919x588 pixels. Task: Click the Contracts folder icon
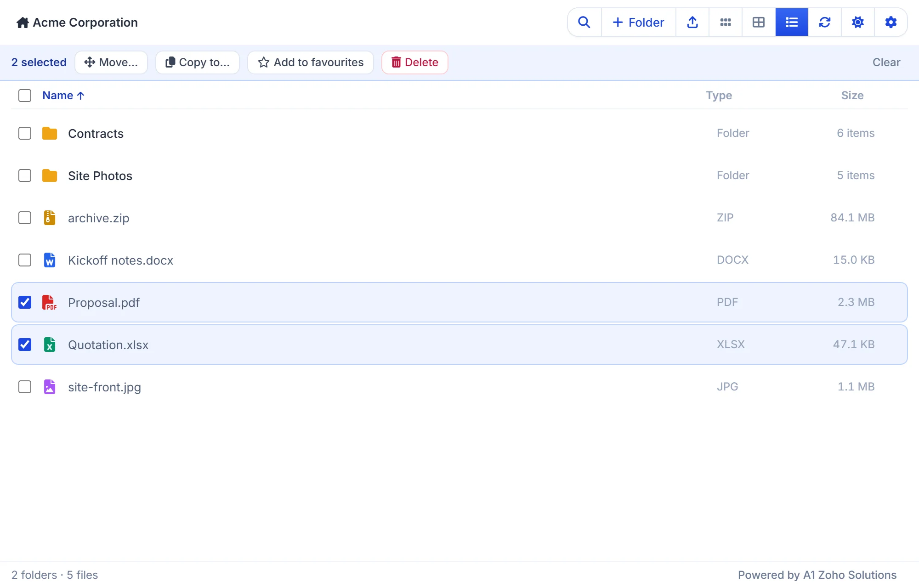(x=50, y=134)
